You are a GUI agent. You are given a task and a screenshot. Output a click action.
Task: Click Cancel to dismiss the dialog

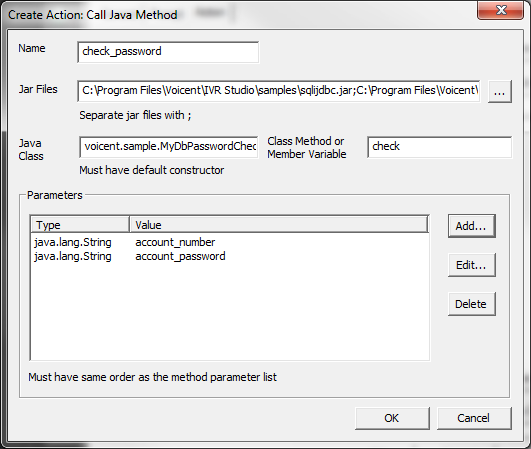[x=474, y=418]
